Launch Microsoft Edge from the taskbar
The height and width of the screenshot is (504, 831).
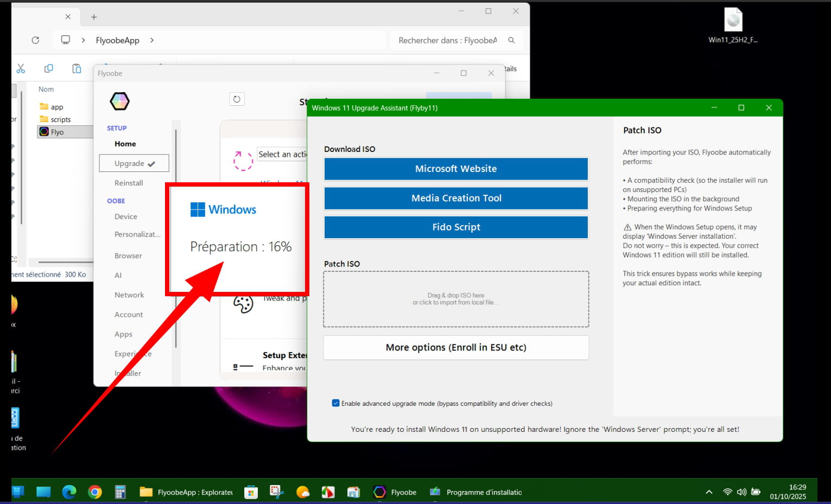pyautogui.click(x=69, y=492)
